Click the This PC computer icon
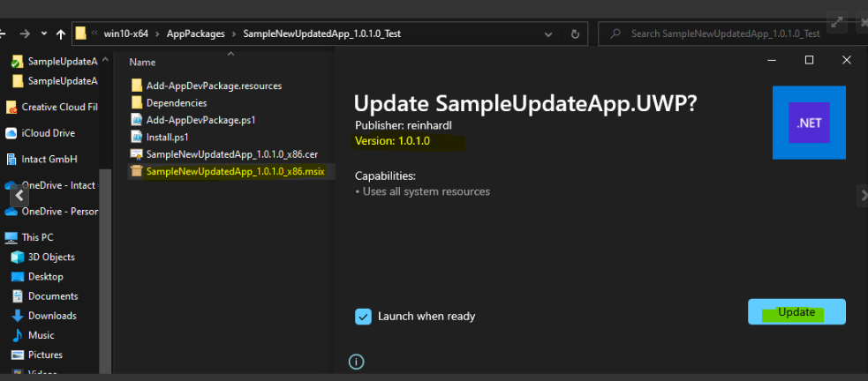This screenshot has height=381, width=868. tap(11, 238)
